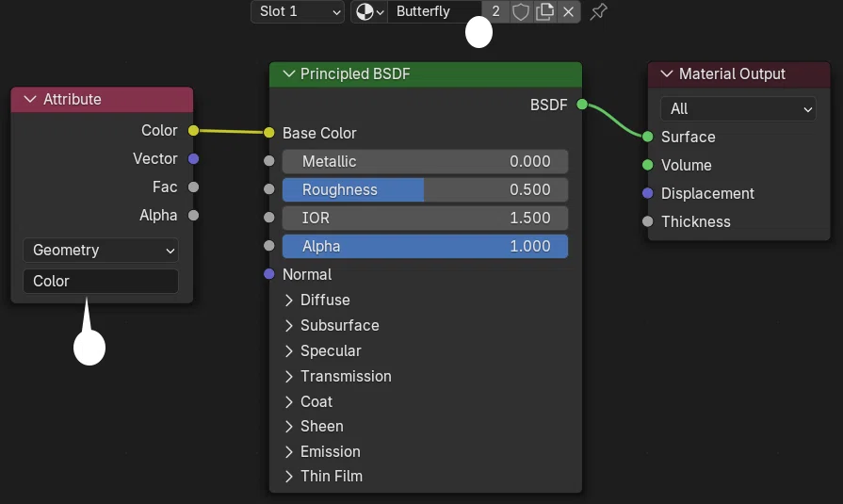Screen dimensions: 843x504
Task: Click the BSDF output socket
Action: [x=582, y=105]
